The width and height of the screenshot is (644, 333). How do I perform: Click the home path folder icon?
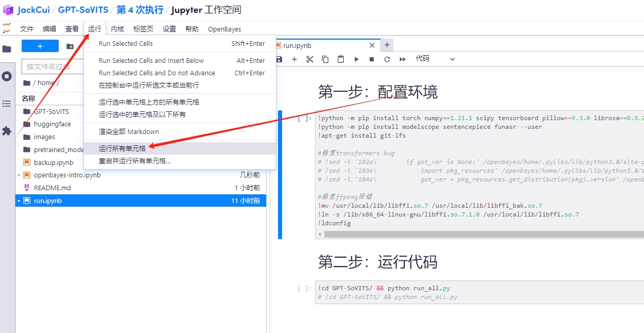tap(26, 83)
